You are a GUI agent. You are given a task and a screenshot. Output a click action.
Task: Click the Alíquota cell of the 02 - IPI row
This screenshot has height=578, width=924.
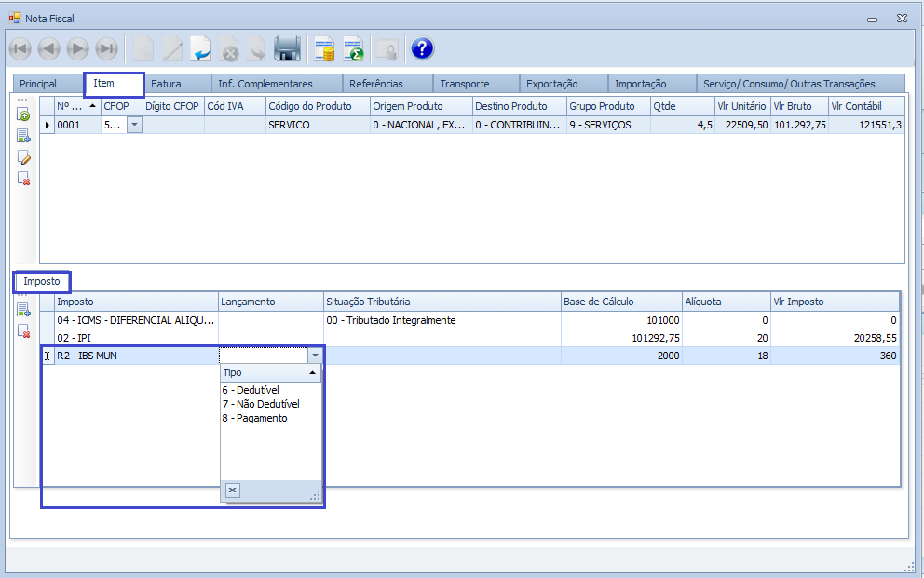point(727,338)
